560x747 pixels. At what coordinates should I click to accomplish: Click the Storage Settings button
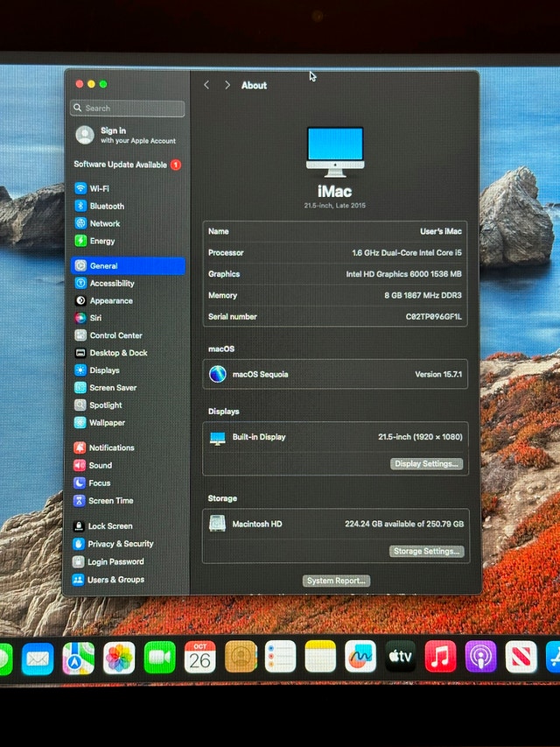tap(427, 551)
